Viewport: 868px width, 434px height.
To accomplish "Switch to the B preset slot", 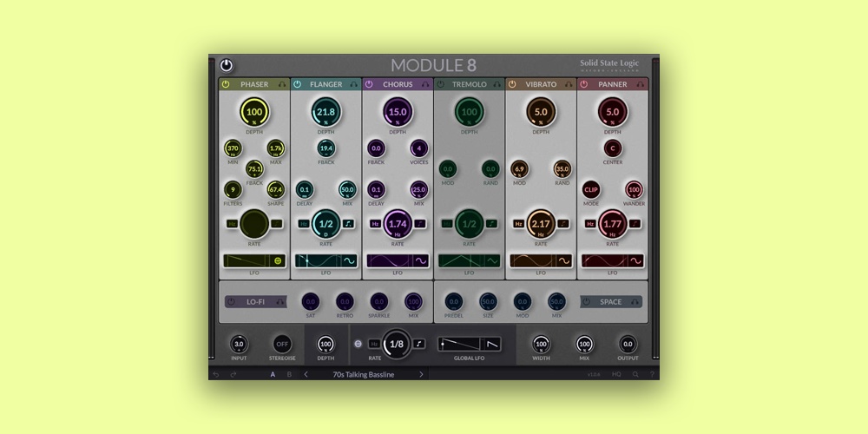I will [x=289, y=375].
